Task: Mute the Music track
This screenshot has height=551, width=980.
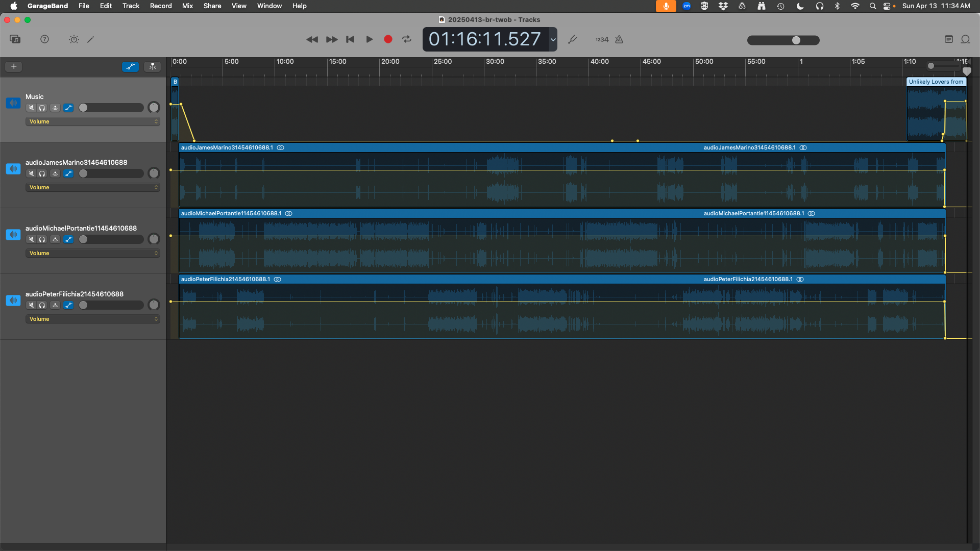Action: [31, 108]
